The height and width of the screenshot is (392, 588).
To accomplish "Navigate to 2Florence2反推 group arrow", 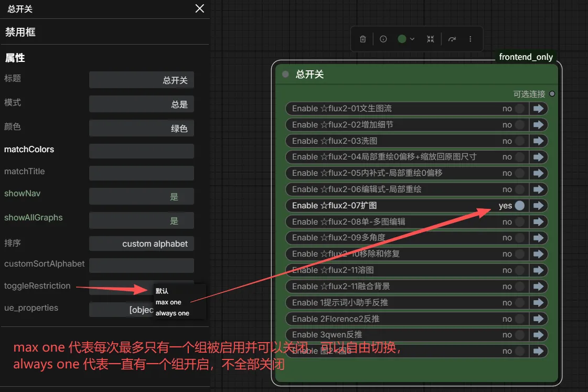I will (539, 319).
